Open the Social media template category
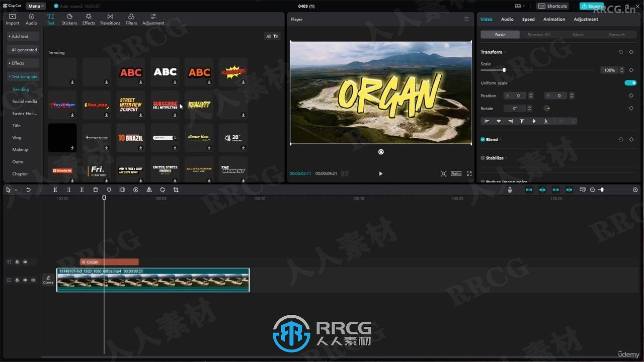Image resolution: width=644 pixels, height=362 pixels. 25,102
